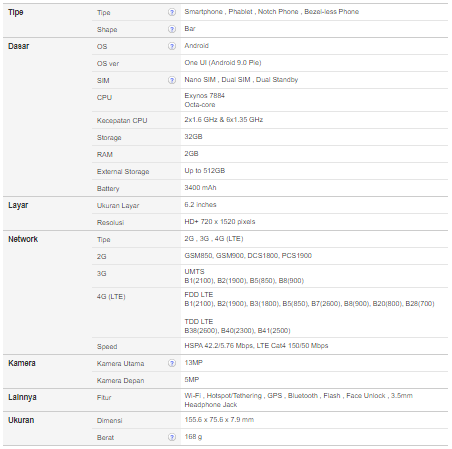Click the Network section heading
Viewport: 452px width, 449px height.
pyautogui.click(x=23, y=239)
